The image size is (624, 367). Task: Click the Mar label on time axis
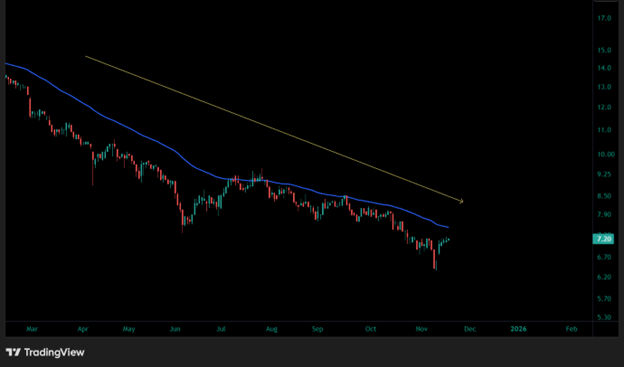click(32, 329)
